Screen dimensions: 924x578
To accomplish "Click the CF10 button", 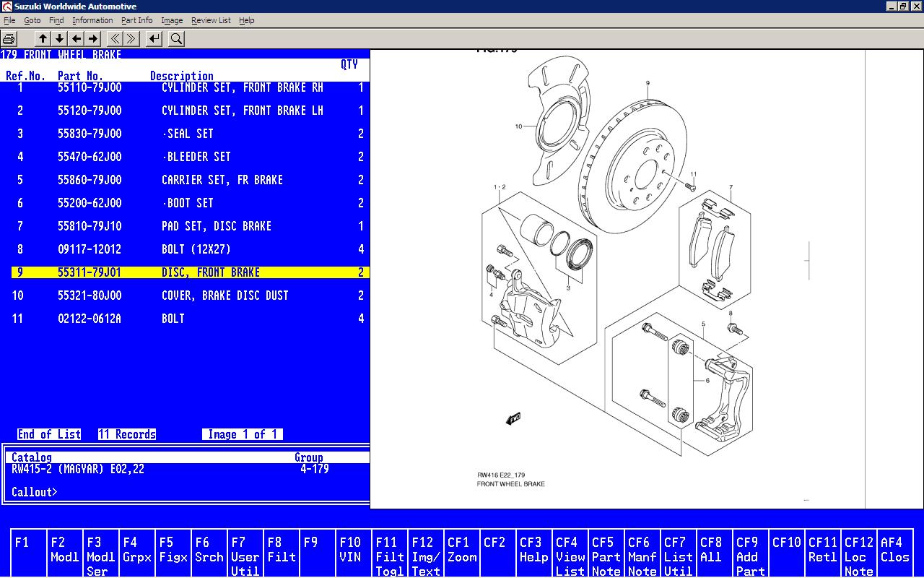I will pyautogui.click(x=787, y=553).
